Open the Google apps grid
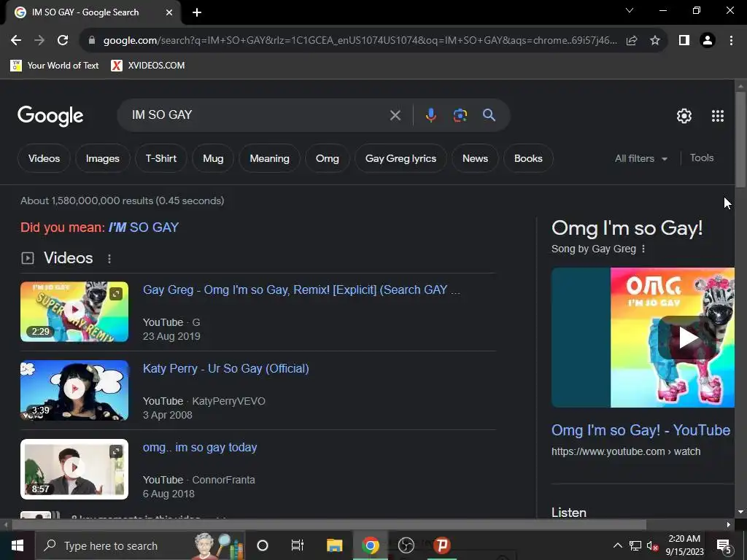This screenshot has height=560, width=747. 718,116
